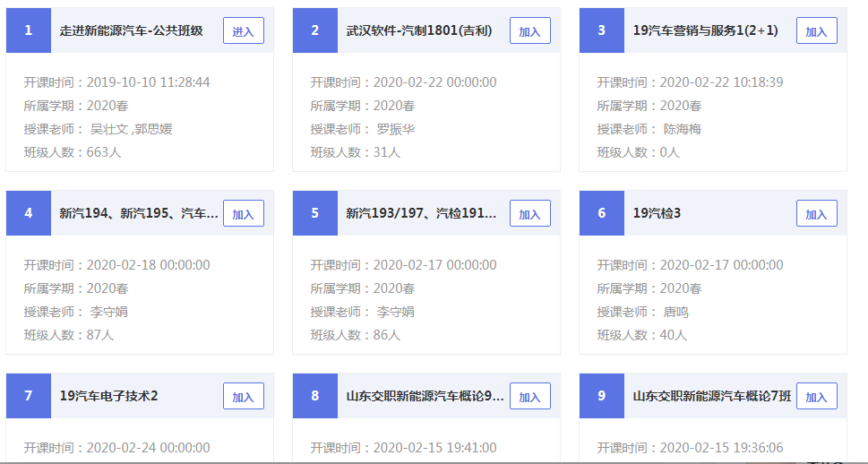Screen dimensions: 868x464
Task: Click 加入 for 山东交职新能源汽车概论7班
Action: pos(816,396)
